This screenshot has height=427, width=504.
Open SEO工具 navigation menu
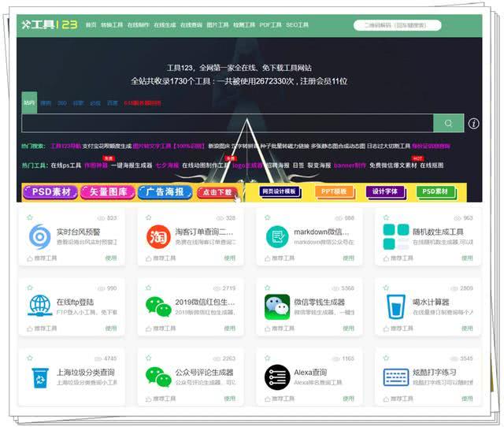tap(298, 24)
